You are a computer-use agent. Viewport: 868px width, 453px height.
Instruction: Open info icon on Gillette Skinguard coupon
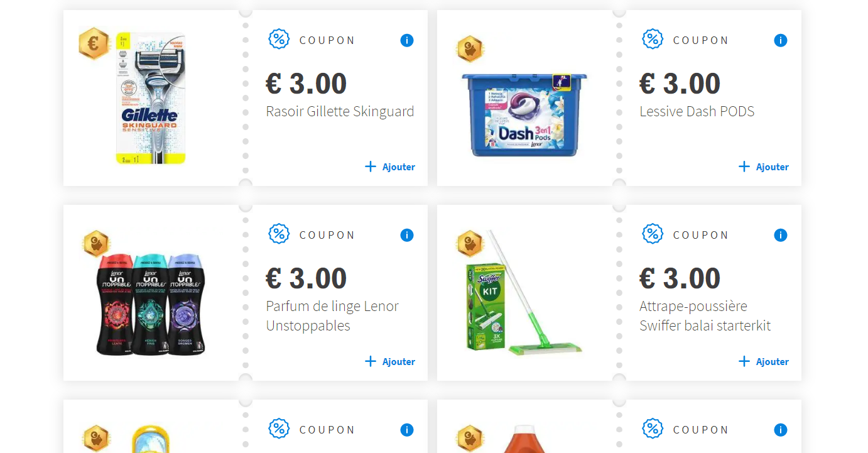(407, 40)
